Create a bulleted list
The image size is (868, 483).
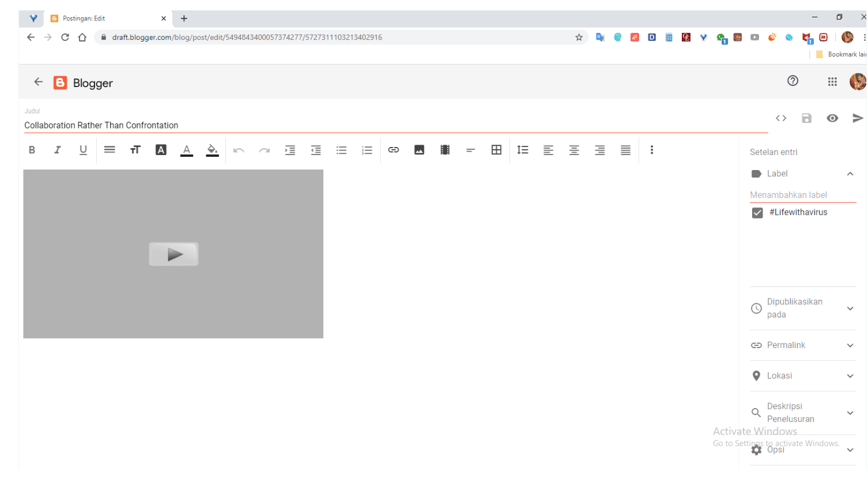pyautogui.click(x=342, y=150)
